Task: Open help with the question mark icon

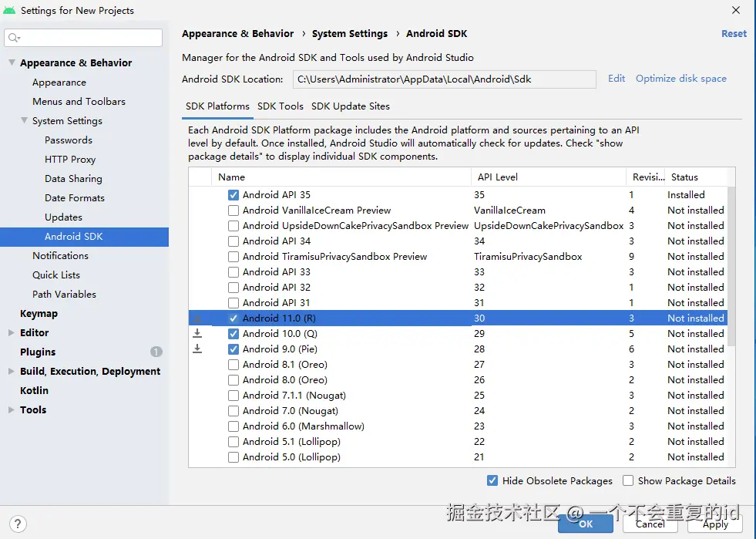Action: [18, 524]
